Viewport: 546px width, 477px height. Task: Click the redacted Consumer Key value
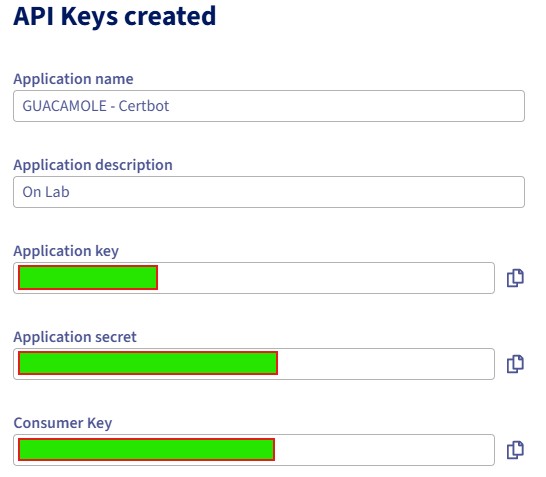(147, 449)
